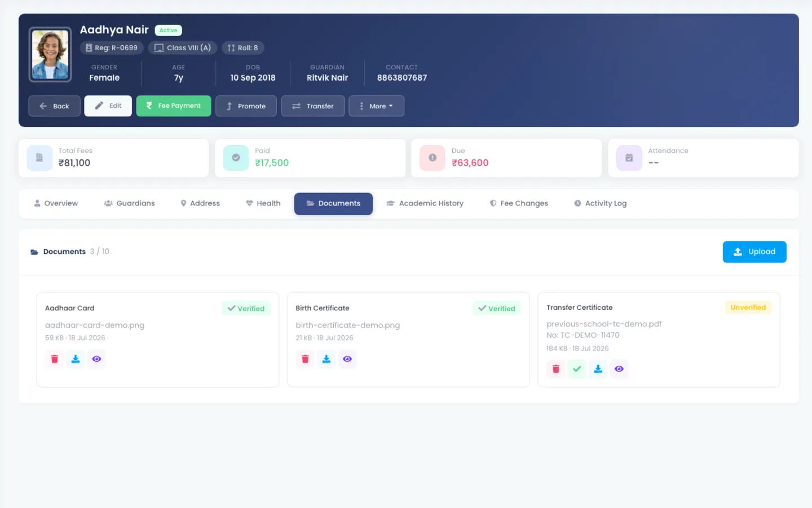Go back using the Back button

(x=54, y=106)
